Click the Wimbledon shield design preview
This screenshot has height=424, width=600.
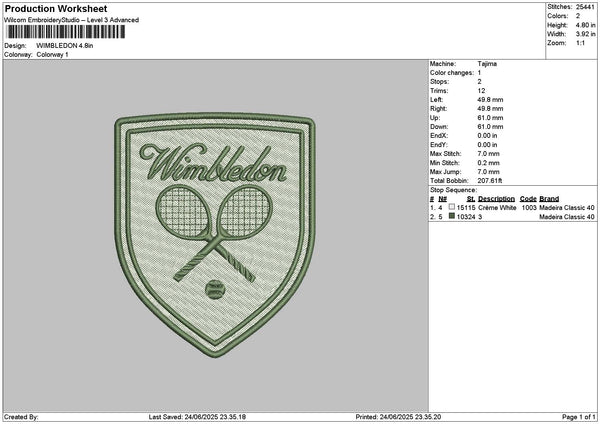click(x=215, y=235)
